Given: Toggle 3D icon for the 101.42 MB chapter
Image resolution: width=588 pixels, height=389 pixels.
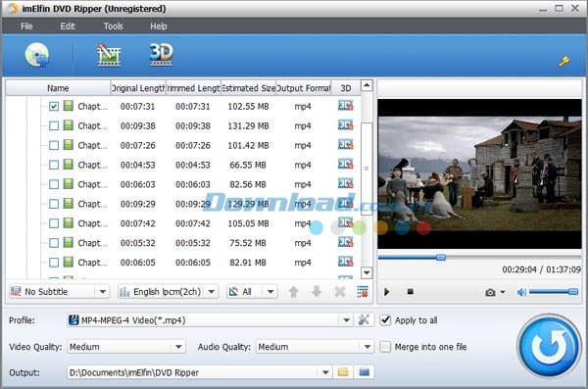Looking at the screenshot, I should coord(345,145).
